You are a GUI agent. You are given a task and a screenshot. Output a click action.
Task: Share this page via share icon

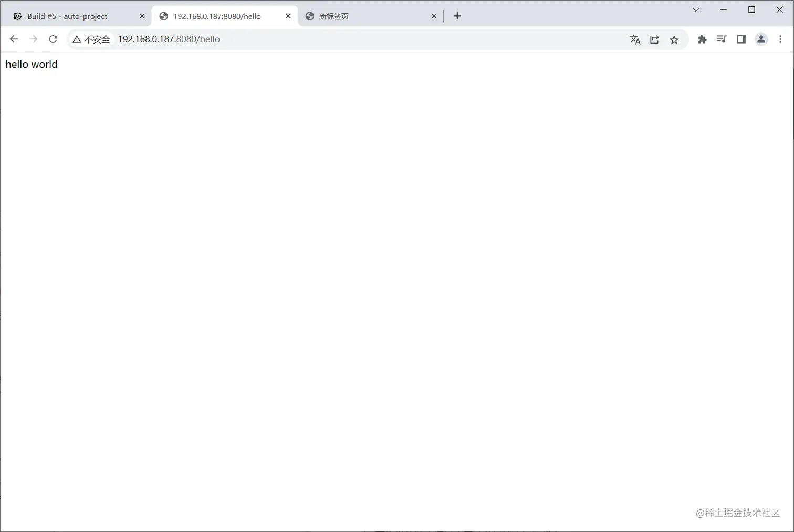(654, 39)
